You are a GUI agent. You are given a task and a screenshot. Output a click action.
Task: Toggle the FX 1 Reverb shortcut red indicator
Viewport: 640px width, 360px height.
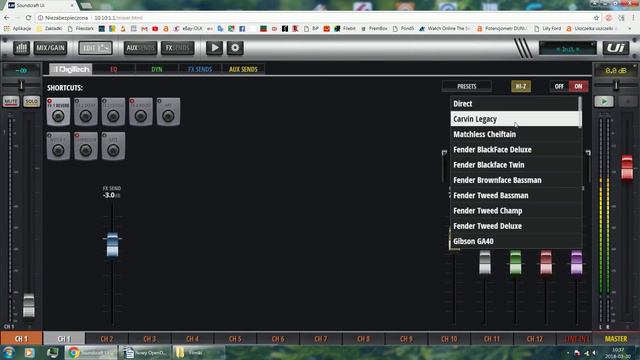50,101
